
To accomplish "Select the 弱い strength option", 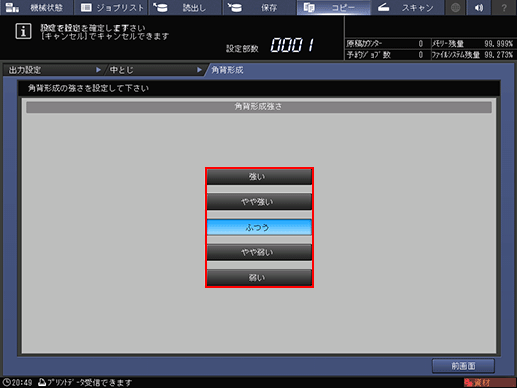I will tap(259, 278).
